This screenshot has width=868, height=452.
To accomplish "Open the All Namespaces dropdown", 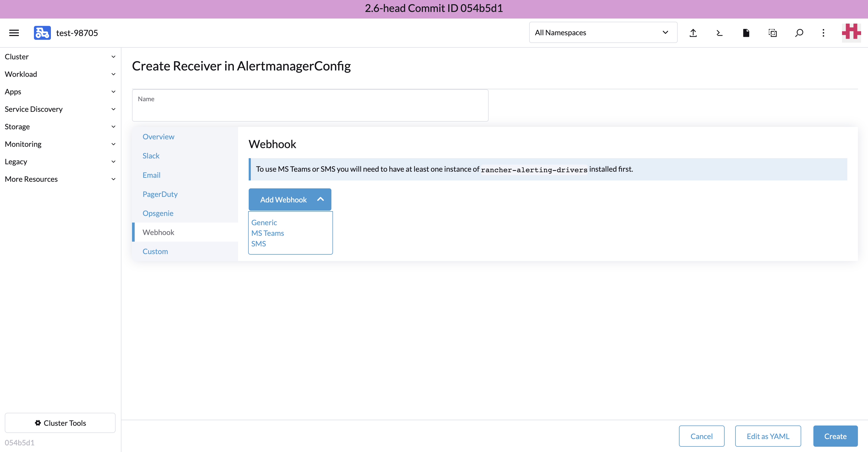I will 603,32.
